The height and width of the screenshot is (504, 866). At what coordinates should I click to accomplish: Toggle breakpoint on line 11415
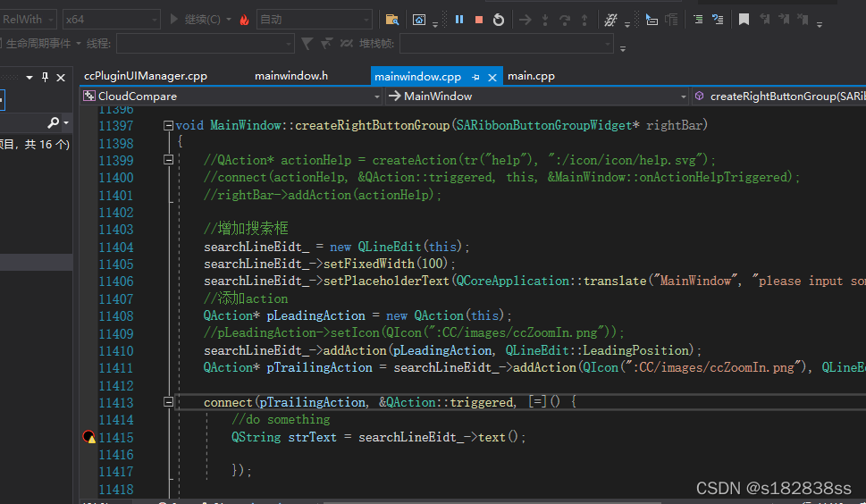(x=88, y=437)
